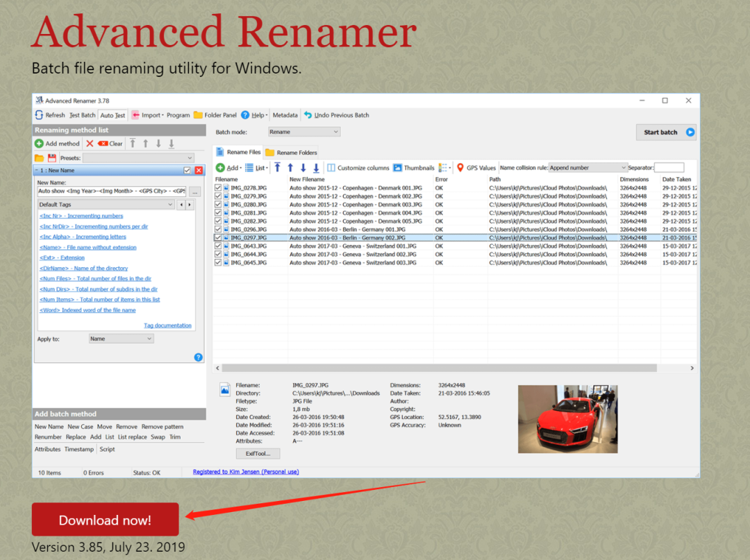
Task: Open the Folder Panel icon
Action: 198,115
